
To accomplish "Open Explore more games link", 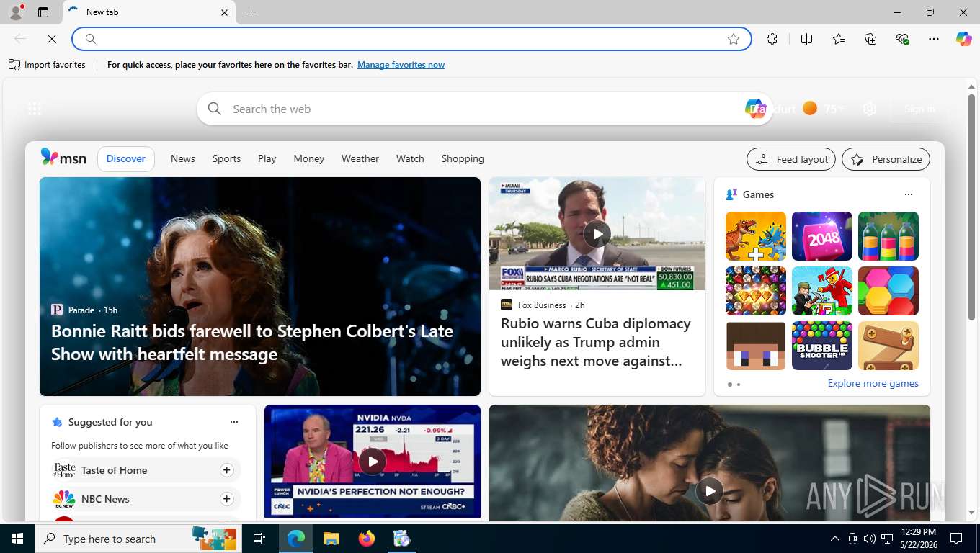I will [873, 383].
